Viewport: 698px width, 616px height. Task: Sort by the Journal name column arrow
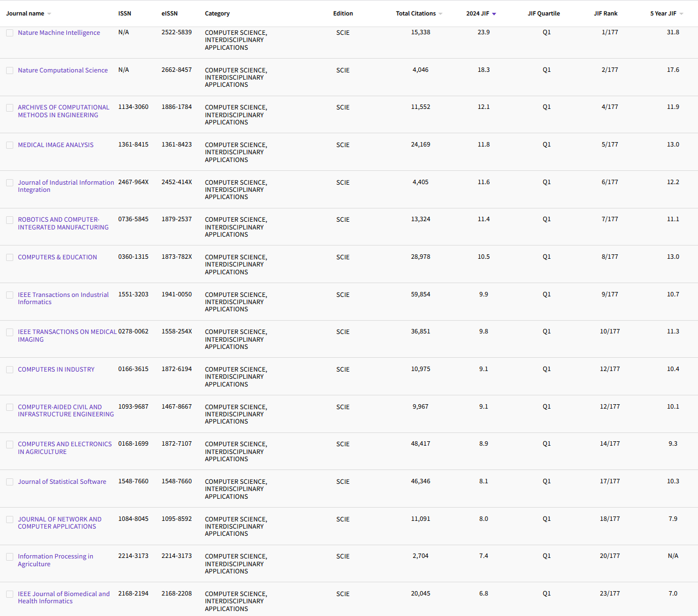click(x=49, y=13)
